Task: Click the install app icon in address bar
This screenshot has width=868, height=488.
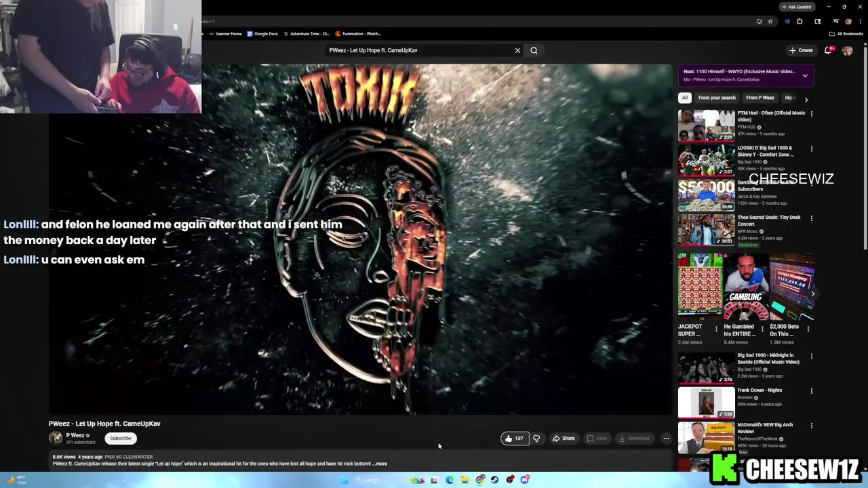Action: [x=759, y=22]
